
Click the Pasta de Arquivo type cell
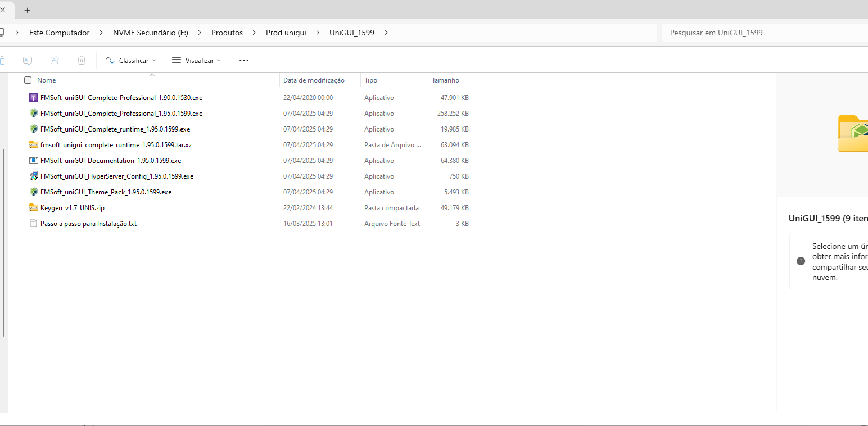coord(393,144)
